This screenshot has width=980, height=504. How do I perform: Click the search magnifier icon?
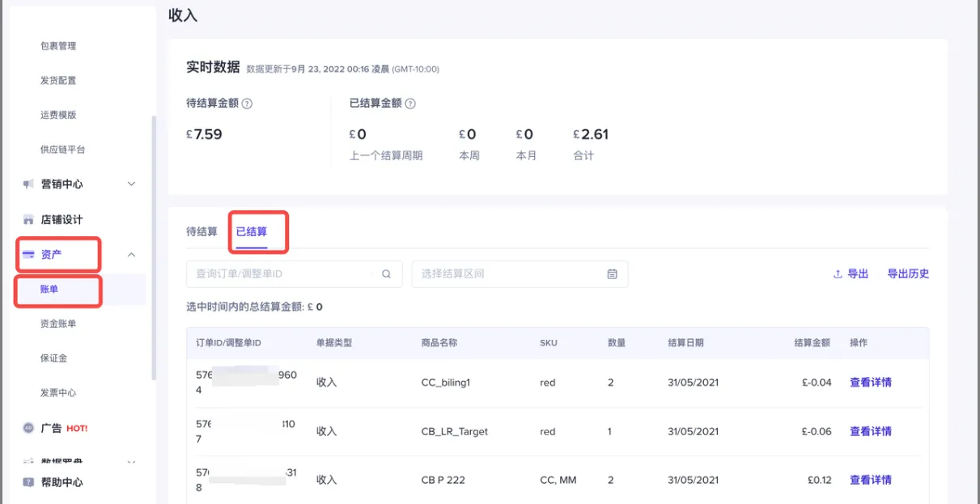[386, 273]
